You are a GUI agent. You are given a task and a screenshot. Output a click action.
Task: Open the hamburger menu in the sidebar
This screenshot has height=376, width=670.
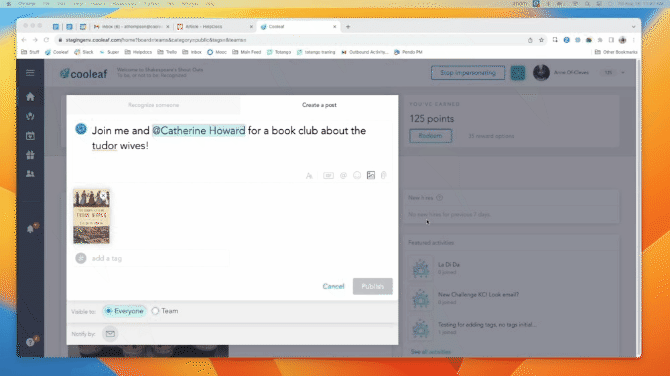[x=30, y=73]
